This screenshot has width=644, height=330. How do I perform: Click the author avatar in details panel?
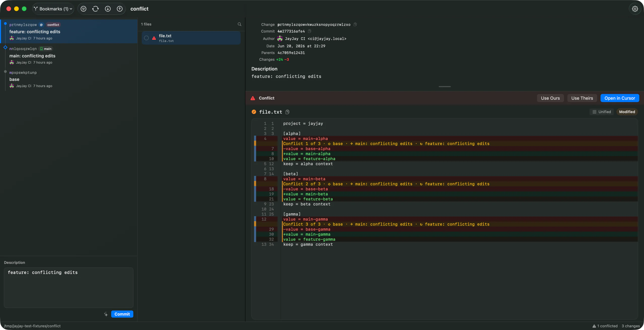[280, 39]
